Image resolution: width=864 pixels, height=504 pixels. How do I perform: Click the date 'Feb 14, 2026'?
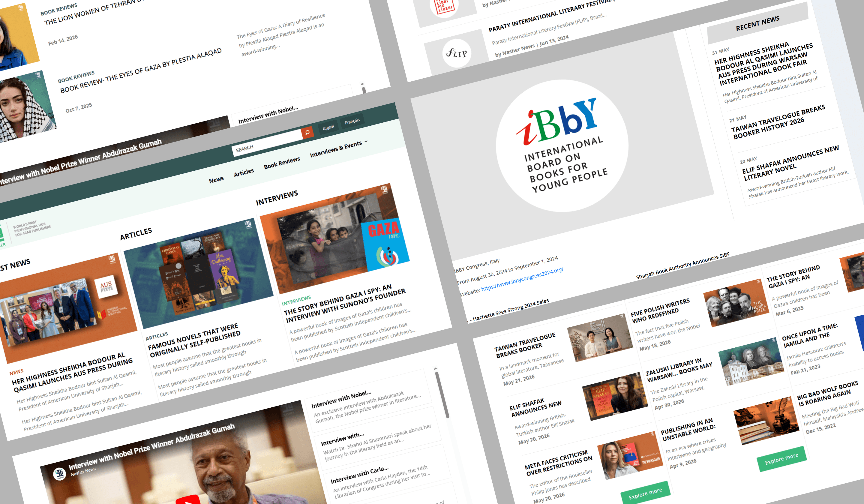click(63, 40)
